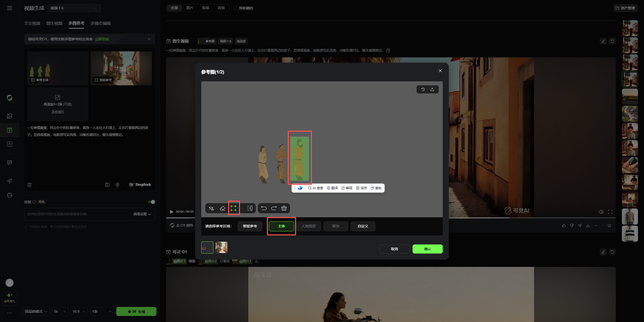This screenshot has height=322, width=644.
Task: Switch to the 图生视频 tab
Action: click(x=54, y=23)
